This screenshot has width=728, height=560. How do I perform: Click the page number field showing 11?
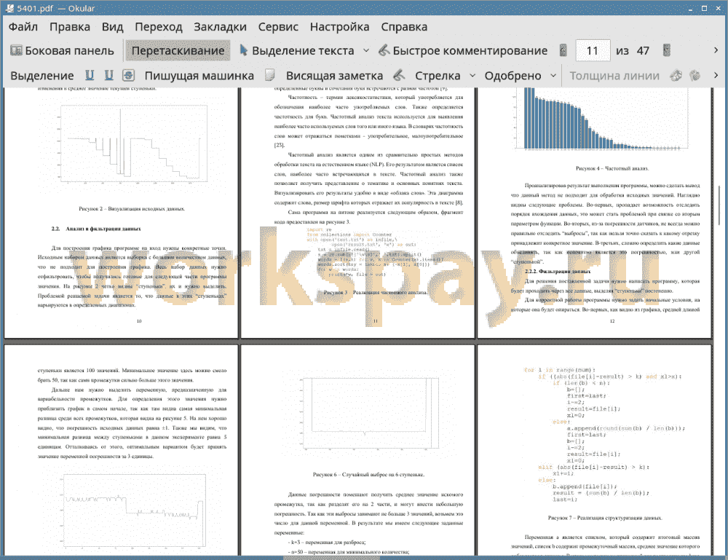[593, 51]
